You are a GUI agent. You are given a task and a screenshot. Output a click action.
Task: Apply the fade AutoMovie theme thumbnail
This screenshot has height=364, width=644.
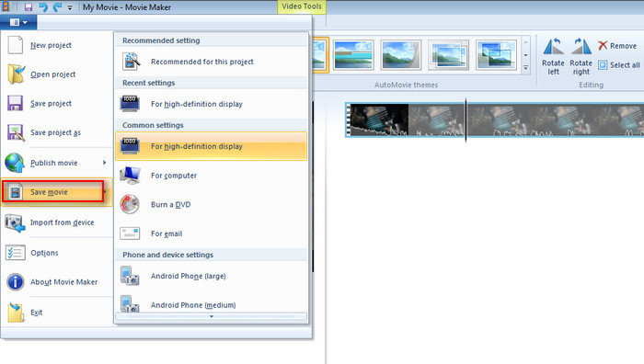[x=400, y=54]
